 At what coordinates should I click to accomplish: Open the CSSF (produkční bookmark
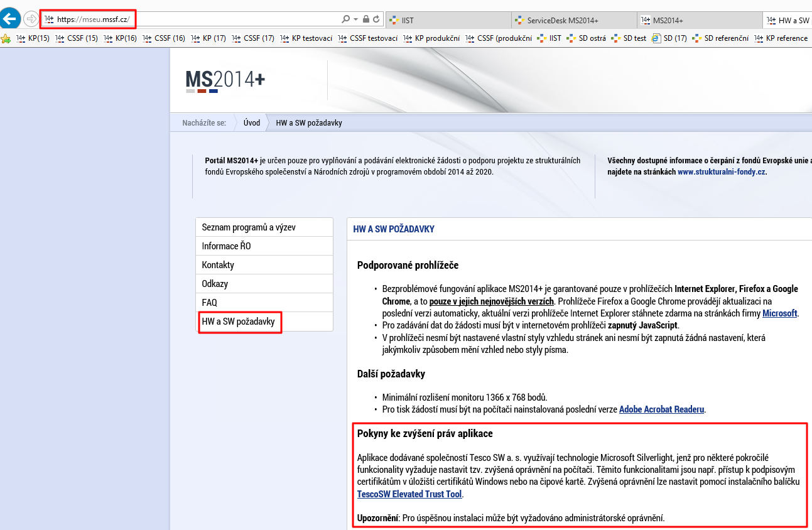(499, 38)
